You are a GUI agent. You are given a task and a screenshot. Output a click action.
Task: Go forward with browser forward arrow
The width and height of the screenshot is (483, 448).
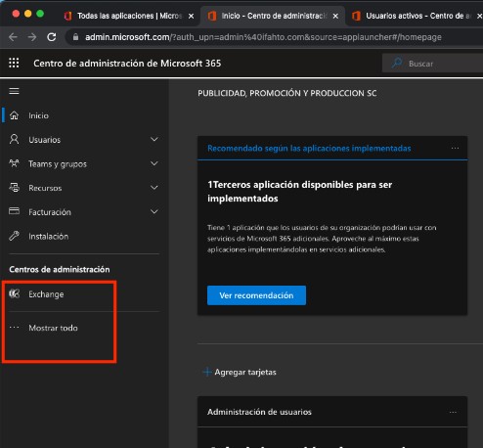[x=32, y=37]
